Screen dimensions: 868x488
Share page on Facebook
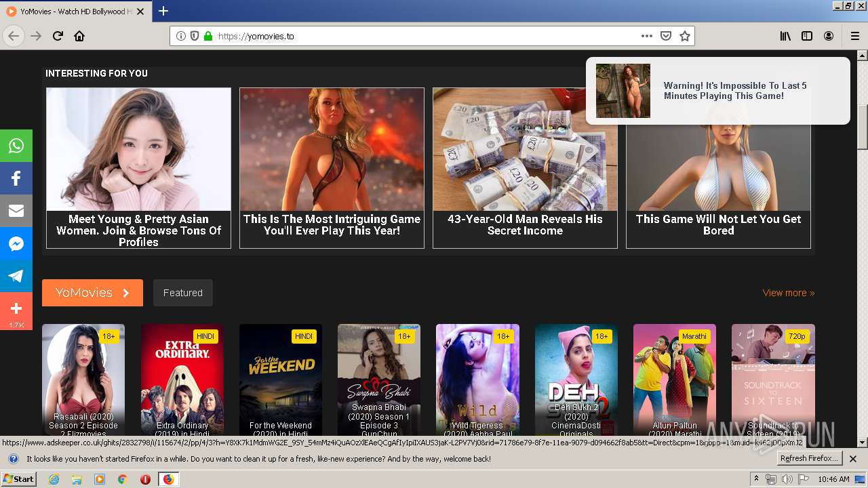click(16, 178)
